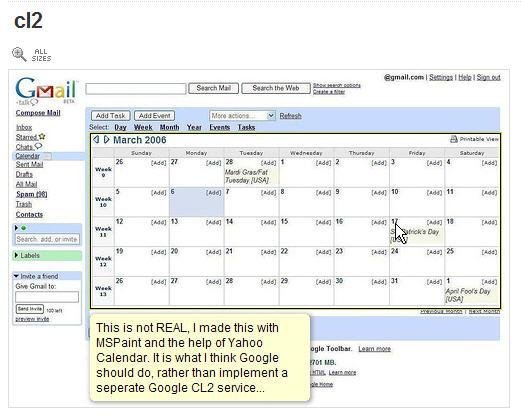Open Sent Mail folder

pos(29,164)
